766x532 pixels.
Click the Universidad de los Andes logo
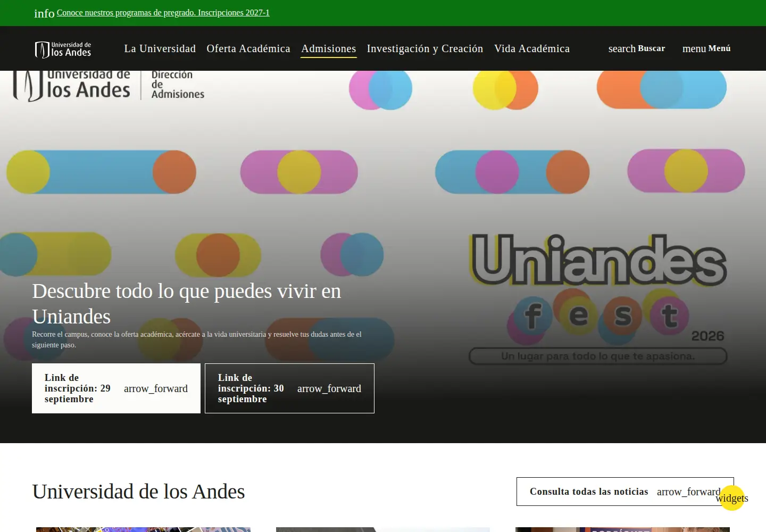point(63,49)
